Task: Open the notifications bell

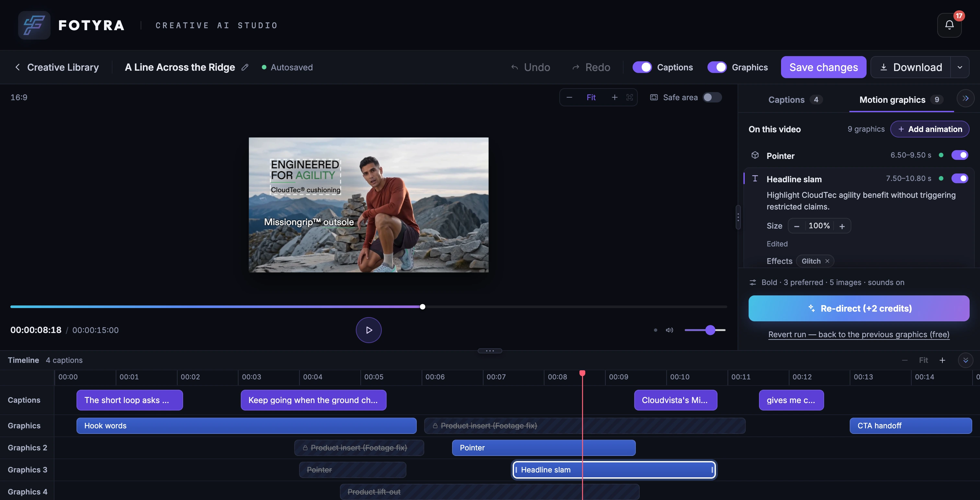Action: coord(949,25)
